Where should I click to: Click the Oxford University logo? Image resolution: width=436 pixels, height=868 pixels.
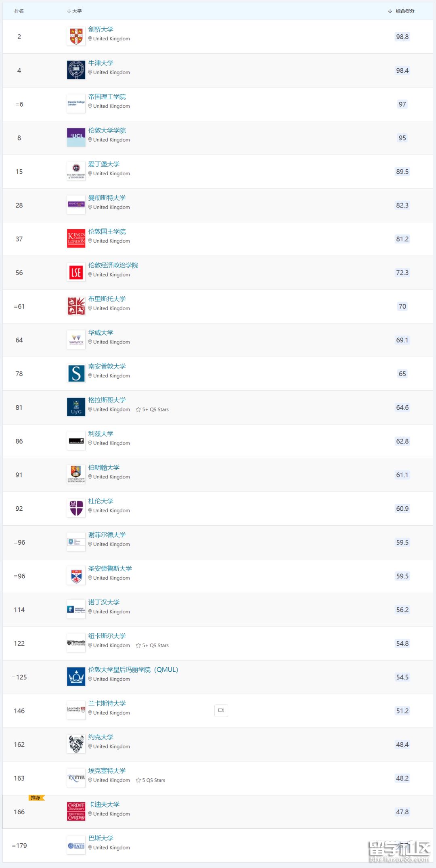point(76,70)
